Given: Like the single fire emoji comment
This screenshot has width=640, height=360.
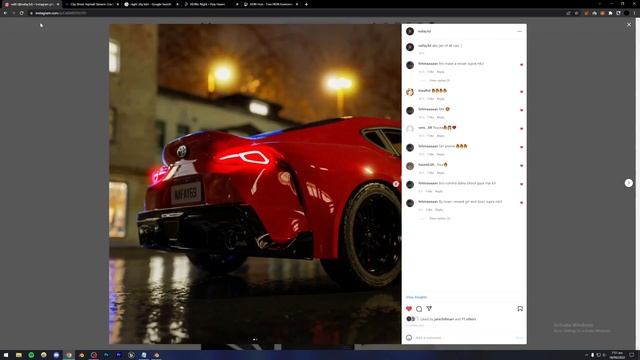Looking at the screenshot, I should click(x=522, y=165).
